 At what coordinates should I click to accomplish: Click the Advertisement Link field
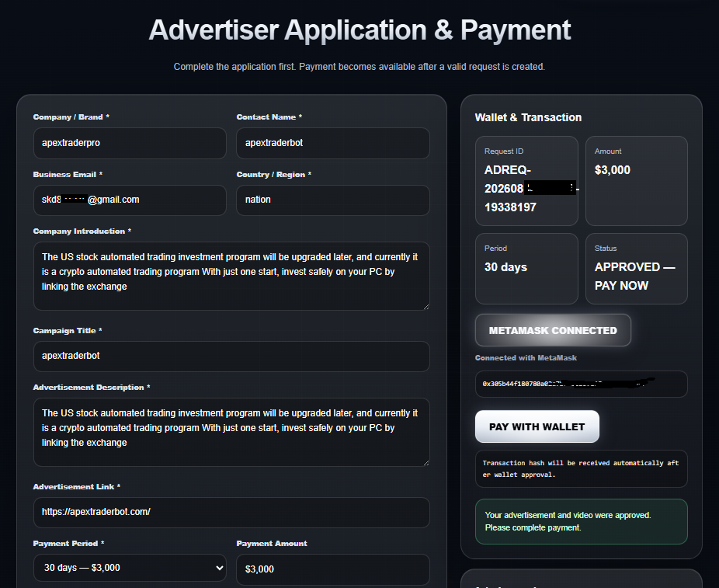click(231, 513)
